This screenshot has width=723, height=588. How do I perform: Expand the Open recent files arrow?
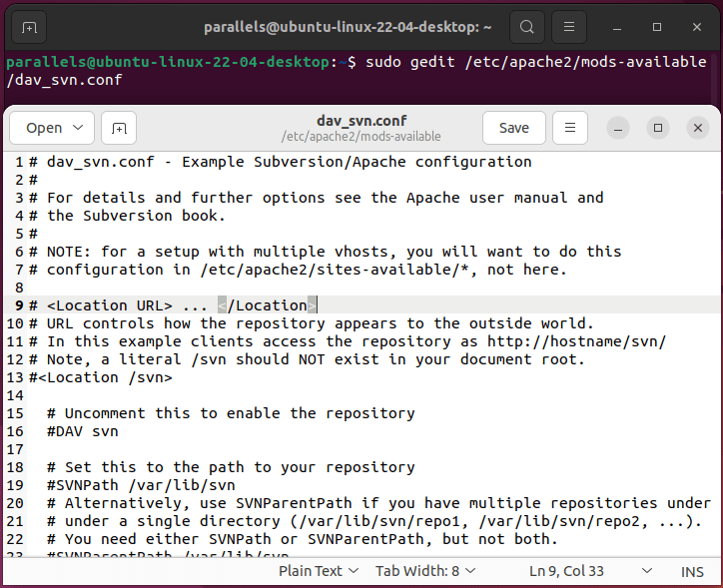78,127
